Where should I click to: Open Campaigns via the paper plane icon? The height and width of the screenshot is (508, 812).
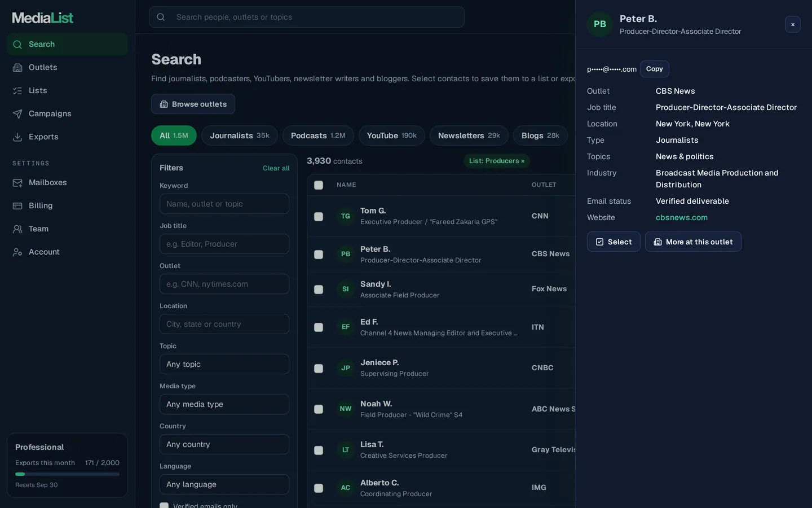click(17, 113)
